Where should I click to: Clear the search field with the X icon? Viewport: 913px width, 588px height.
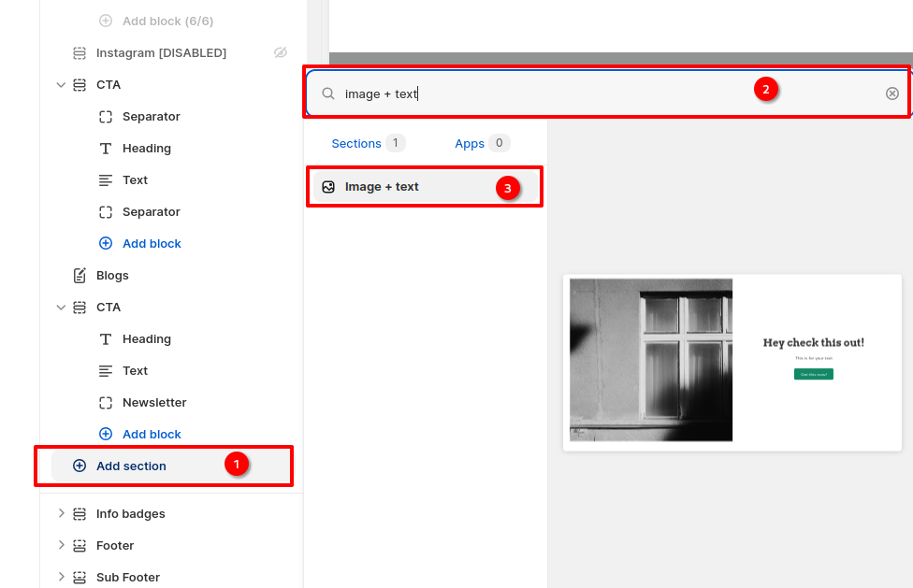pyautogui.click(x=891, y=93)
